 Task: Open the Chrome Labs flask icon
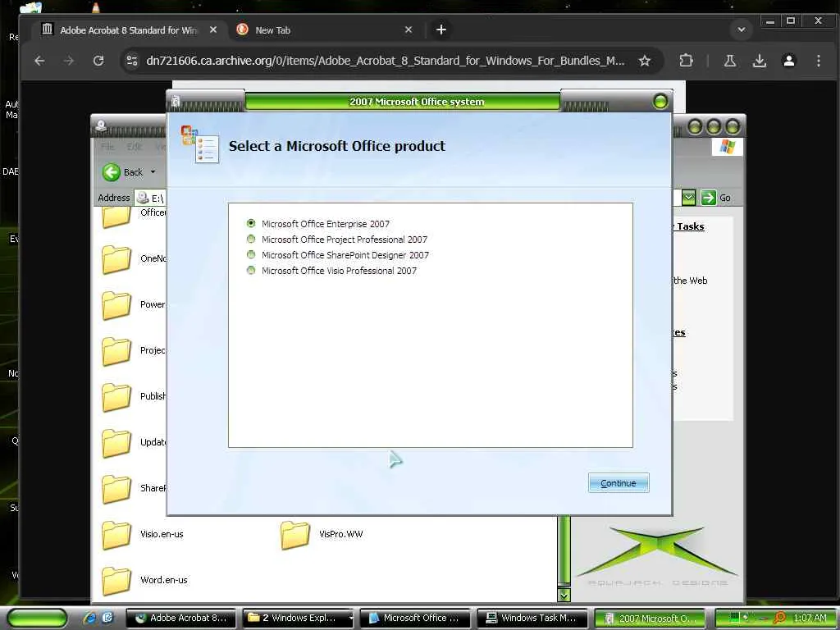729,61
